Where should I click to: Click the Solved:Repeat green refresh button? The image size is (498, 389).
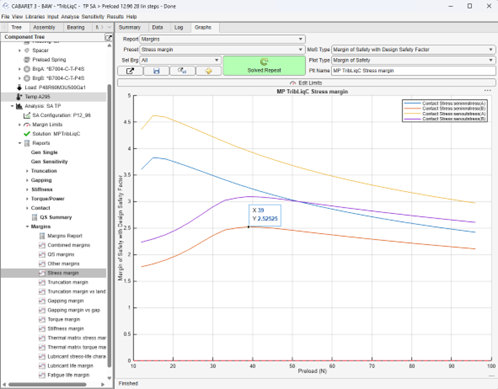(x=264, y=65)
